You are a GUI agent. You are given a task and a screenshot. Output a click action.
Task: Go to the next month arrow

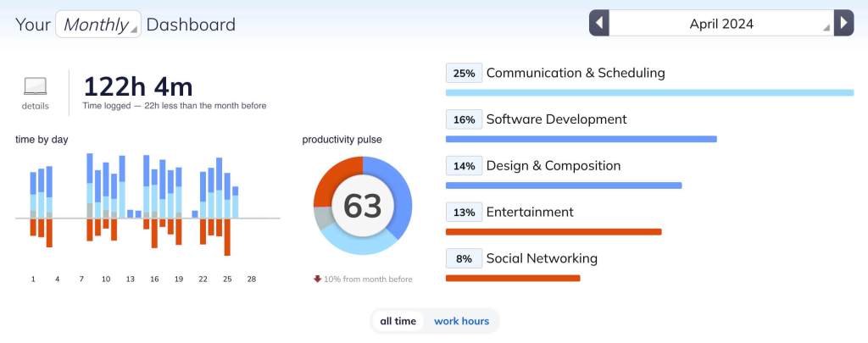pyautogui.click(x=843, y=23)
